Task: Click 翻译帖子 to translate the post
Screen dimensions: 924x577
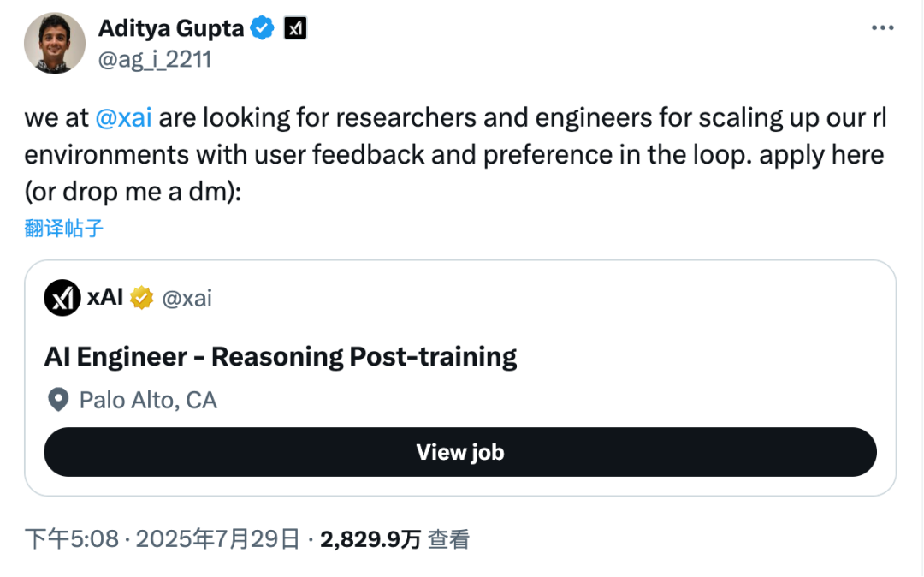Action: tap(64, 228)
